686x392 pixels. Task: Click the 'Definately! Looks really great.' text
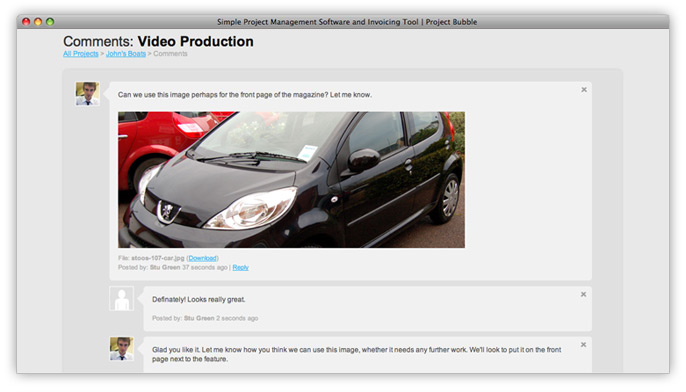coord(199,300)
